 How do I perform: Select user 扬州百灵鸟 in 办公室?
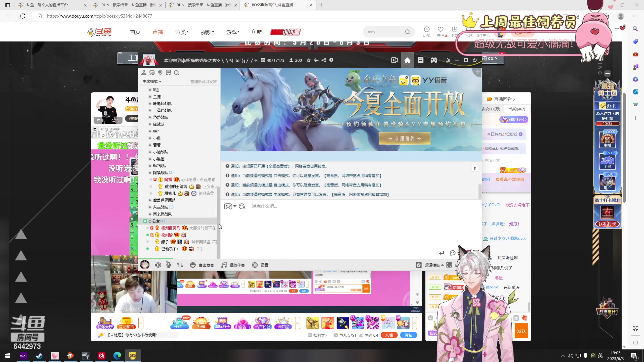[x=171, y=228]
